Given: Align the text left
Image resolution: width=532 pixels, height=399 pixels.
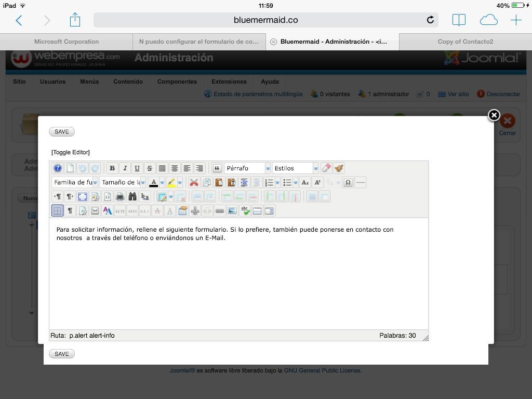Looking at the screenshot, I should point(187,168).
